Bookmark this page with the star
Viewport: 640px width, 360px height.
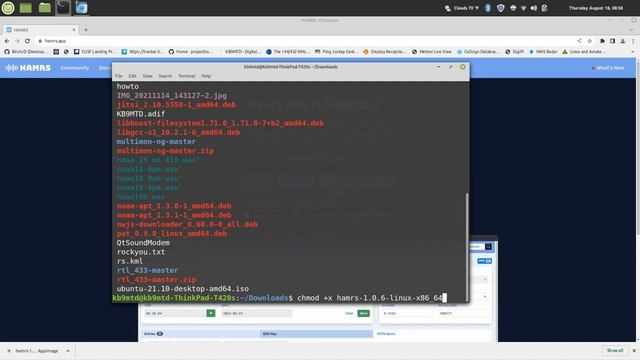point(589,41)
